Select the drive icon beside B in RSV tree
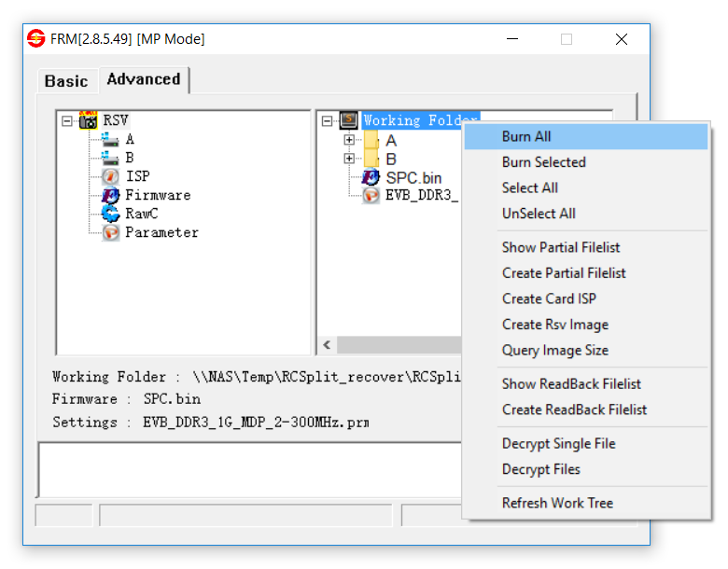Screen dimensions: 728x569 [110, 158]
